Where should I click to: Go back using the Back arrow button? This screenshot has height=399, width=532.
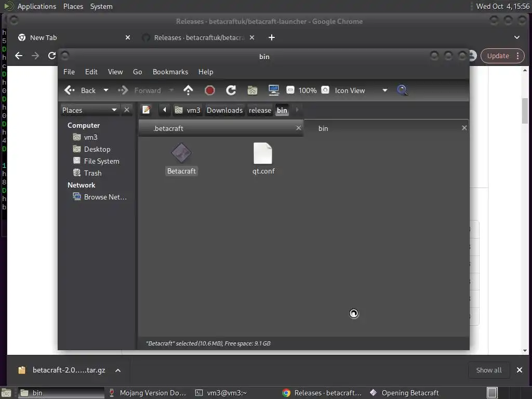pos(80,90)
